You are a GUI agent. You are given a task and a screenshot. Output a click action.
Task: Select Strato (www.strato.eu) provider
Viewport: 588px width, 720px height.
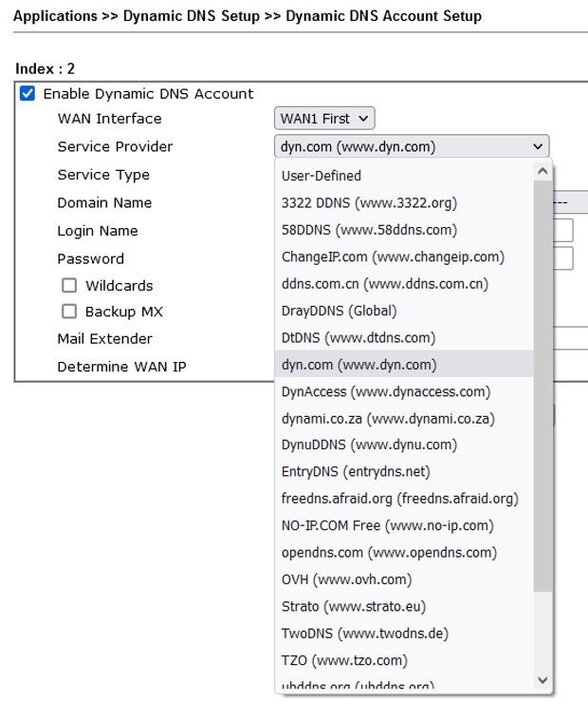coord(404,607)
